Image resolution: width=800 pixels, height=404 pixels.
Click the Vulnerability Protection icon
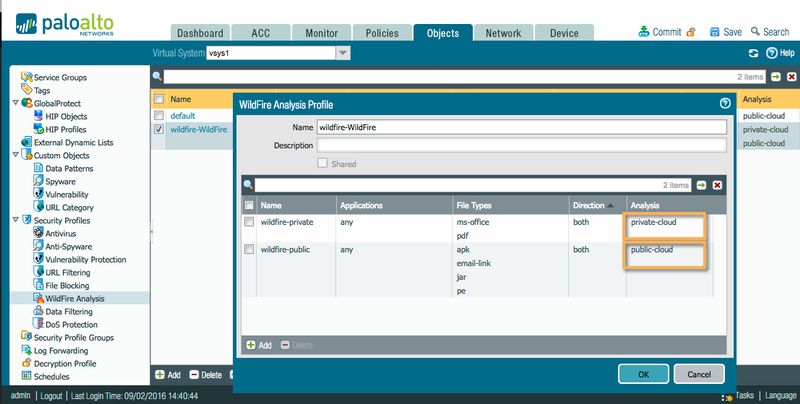[x=38, y=259]
